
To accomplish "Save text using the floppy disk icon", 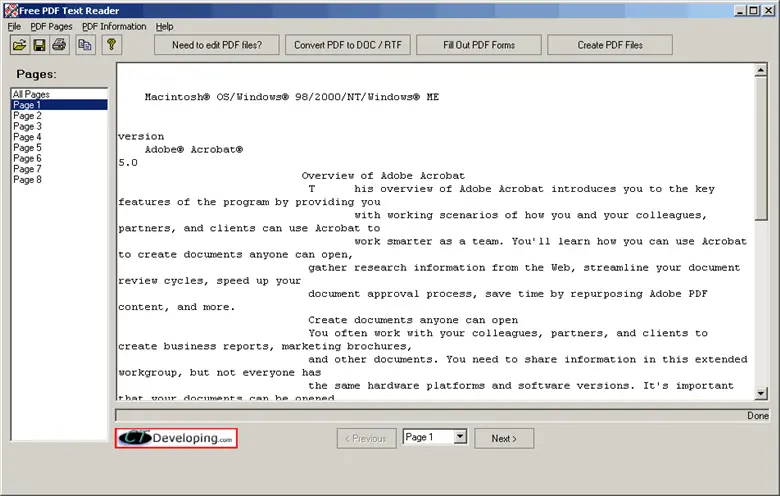I will (39, 45).
